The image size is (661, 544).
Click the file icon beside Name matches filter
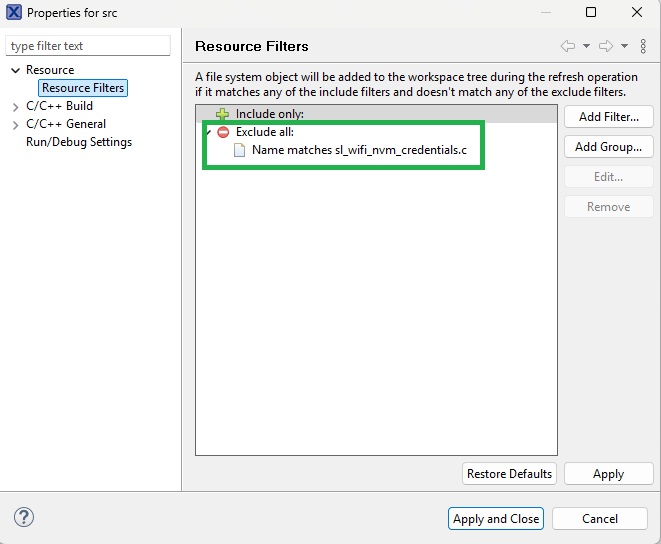240,150
